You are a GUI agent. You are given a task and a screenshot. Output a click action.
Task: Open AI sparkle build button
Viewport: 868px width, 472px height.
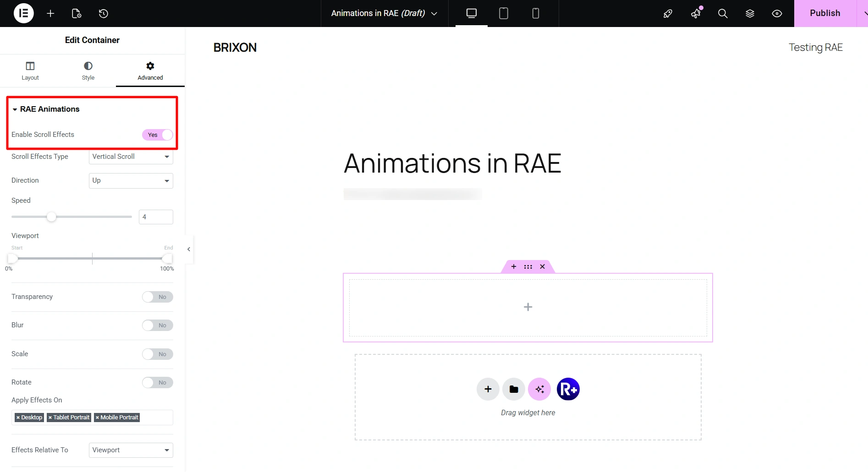[x=539, y=389]
